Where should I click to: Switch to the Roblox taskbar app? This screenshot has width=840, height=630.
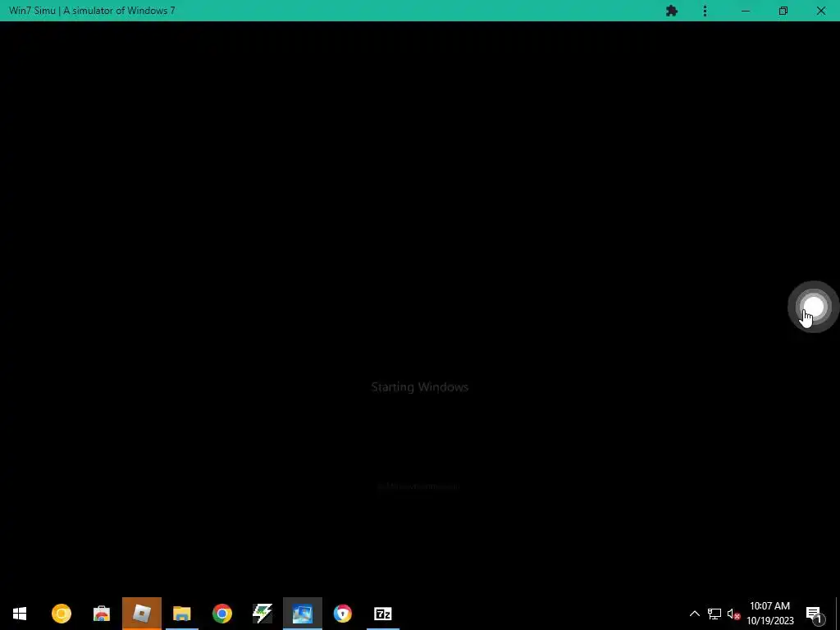coord(141,614)
